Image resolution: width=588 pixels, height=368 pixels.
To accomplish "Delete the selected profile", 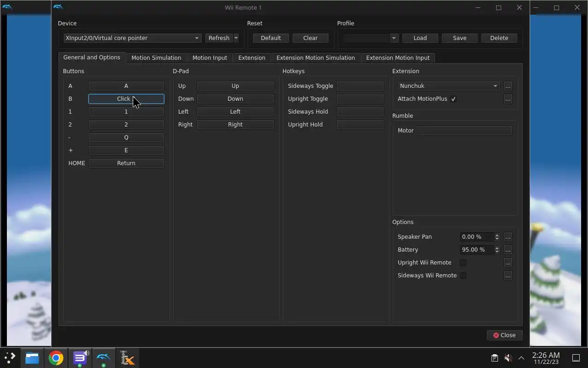I will point(499,38).
